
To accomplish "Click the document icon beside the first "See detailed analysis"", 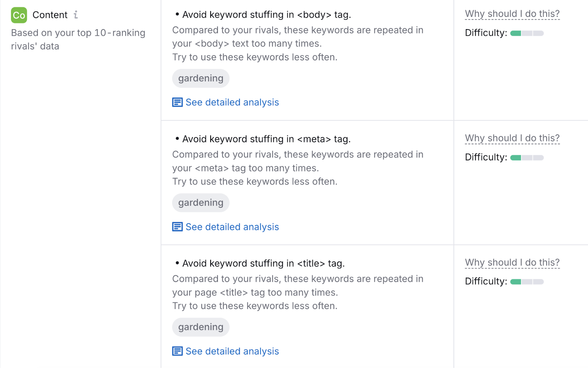I will pos(177,102).
